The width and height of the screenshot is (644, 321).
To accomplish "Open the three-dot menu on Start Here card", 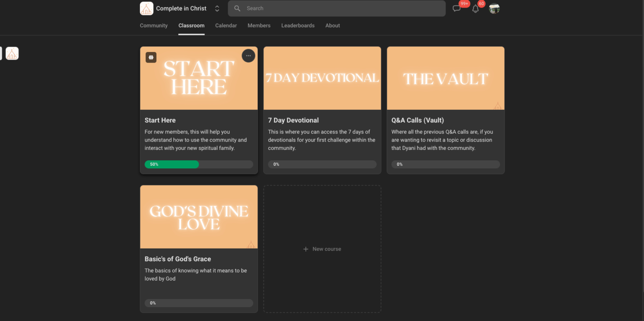I will pyautogui.click(x=248, y=56).
